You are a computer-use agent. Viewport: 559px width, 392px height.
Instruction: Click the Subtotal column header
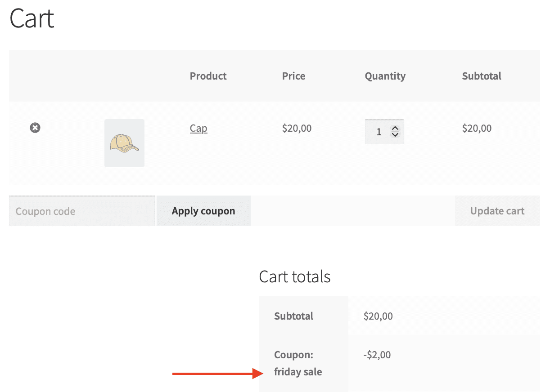pyautogui.click(x=481, y=76)
